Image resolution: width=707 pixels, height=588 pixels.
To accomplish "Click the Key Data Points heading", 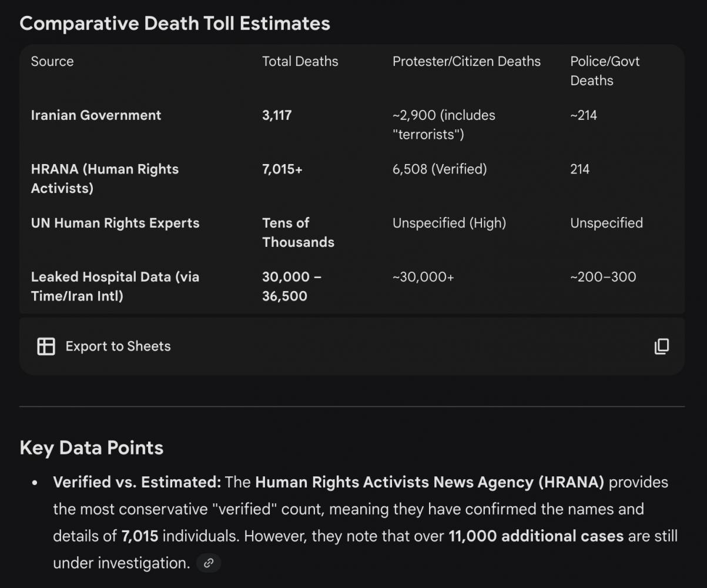I will (x=91, y=448).
